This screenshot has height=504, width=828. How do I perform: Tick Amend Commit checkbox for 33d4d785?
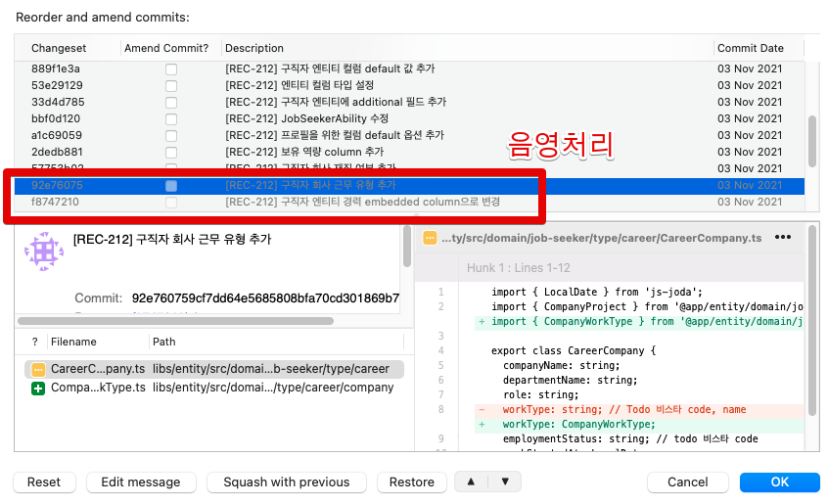171,103
